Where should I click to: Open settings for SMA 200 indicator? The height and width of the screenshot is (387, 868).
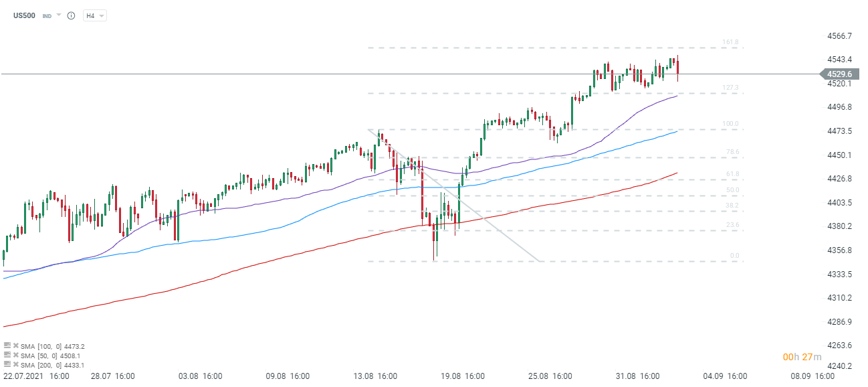point(7,365)
